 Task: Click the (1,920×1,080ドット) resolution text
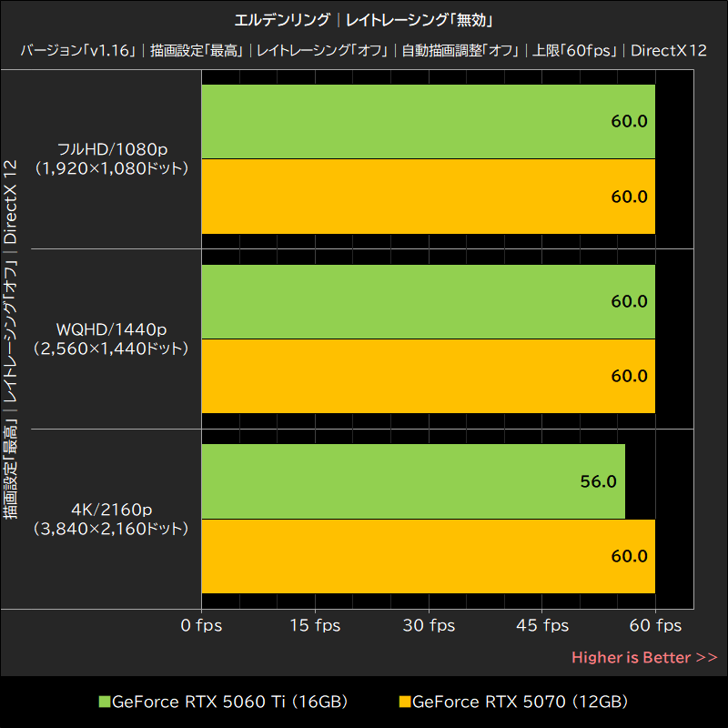click(x=111, y=168)
